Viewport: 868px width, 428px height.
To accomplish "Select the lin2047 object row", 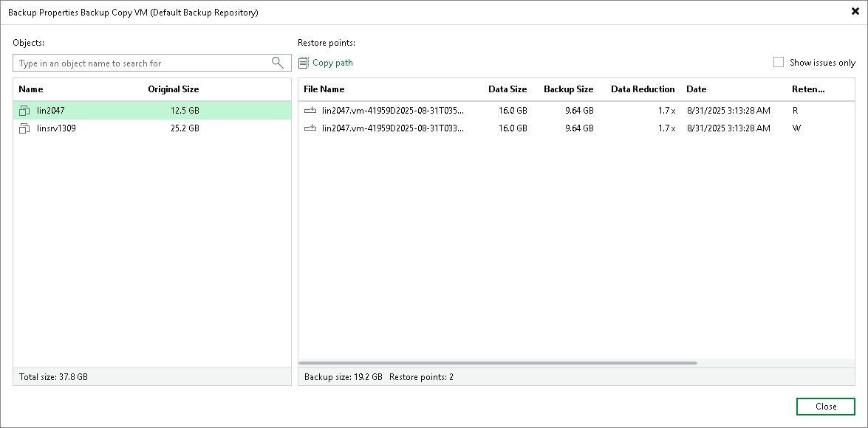I will (x=152, y=111).
